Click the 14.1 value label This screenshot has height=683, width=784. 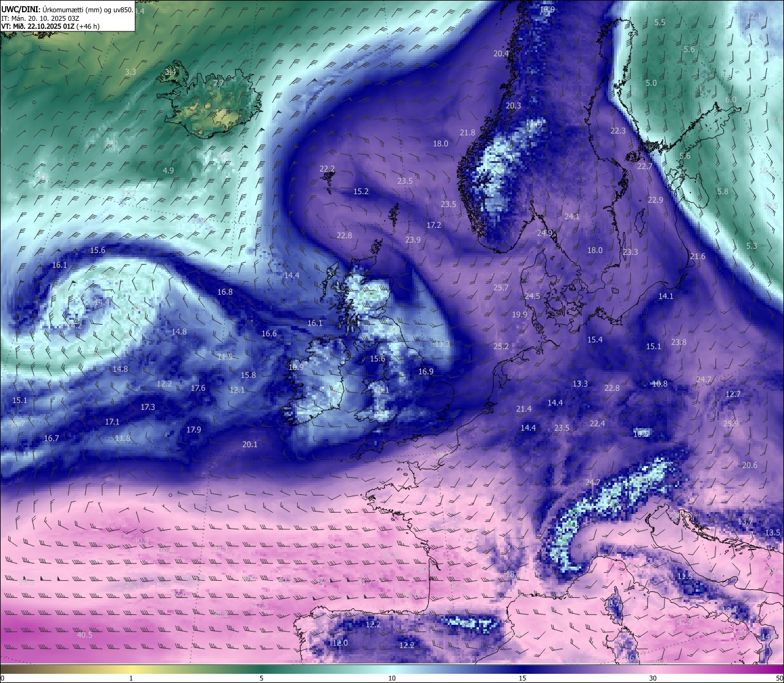(666, 296)
